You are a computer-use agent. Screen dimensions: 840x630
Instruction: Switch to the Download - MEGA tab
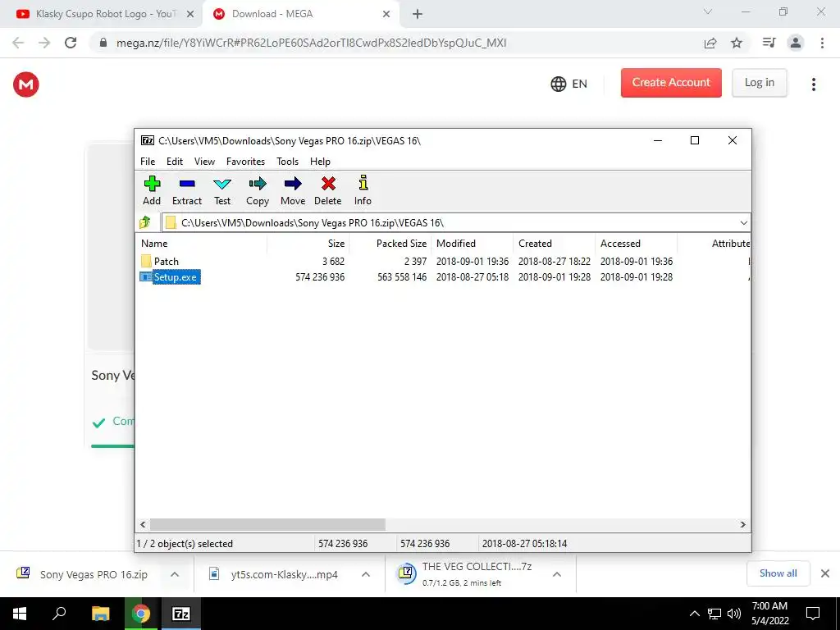(x=302, y=14)
